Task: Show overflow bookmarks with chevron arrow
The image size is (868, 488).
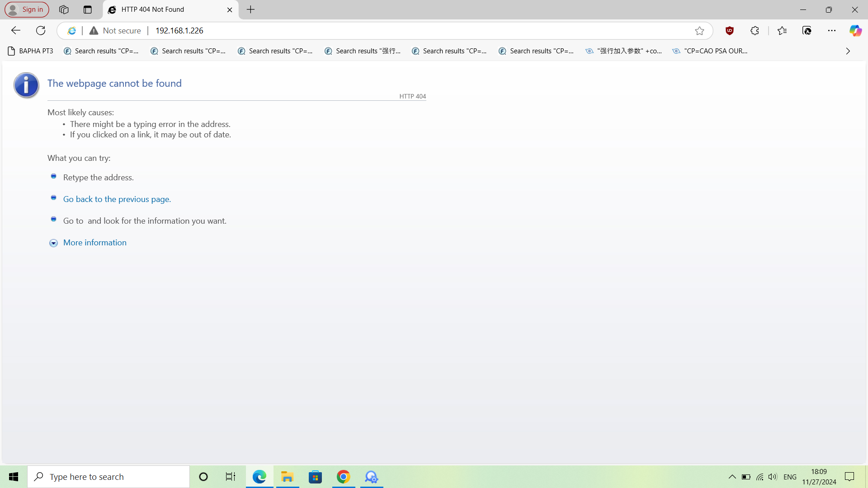Action: pyautogui.click(x=848, y=51)
